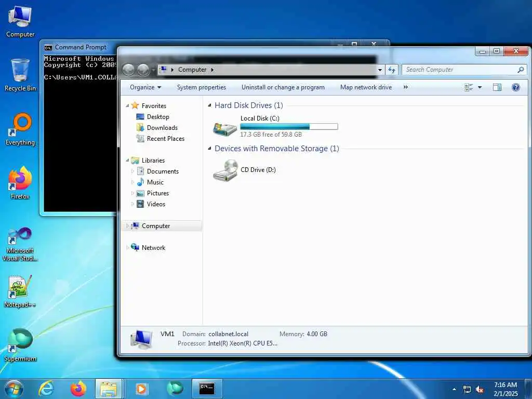Select the Supermium desktop shortcut
This screenshot has height=399, width=532.
point(20,345)
